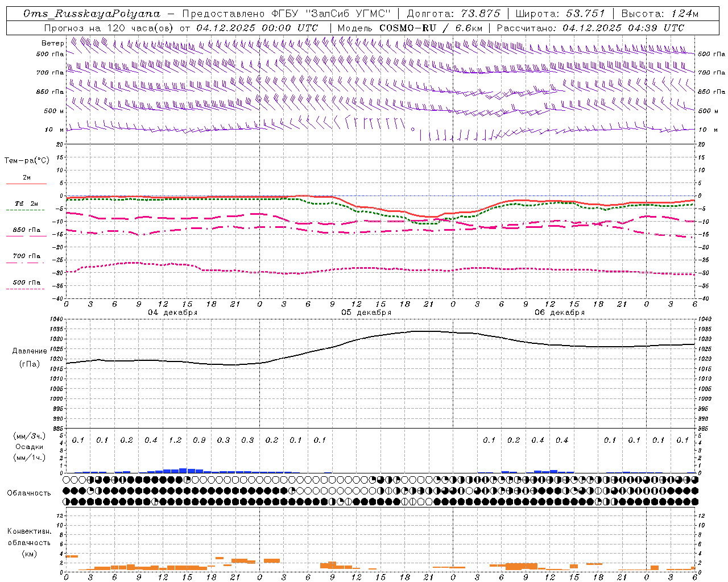Click the model name COSMO-RU / 6.6км

(431, 28)
